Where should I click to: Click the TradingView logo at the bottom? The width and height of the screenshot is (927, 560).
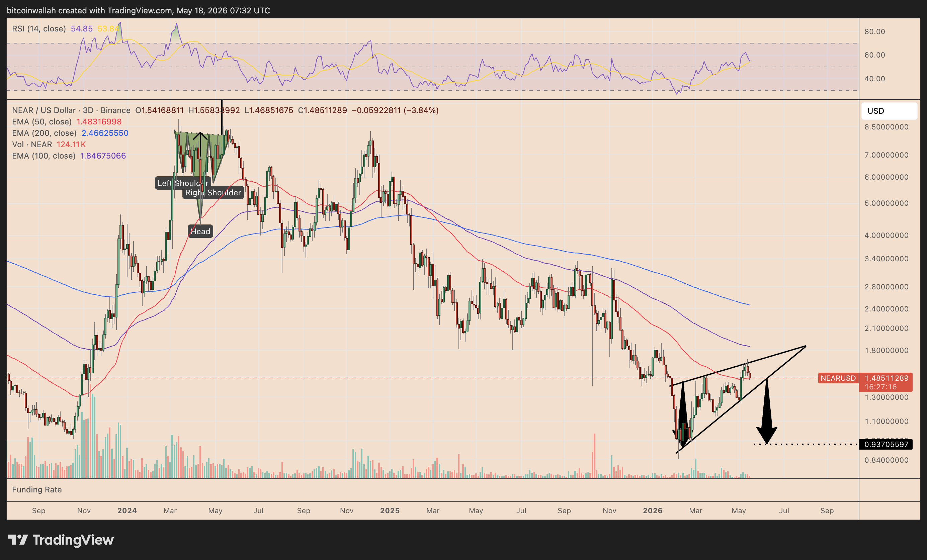61,540
